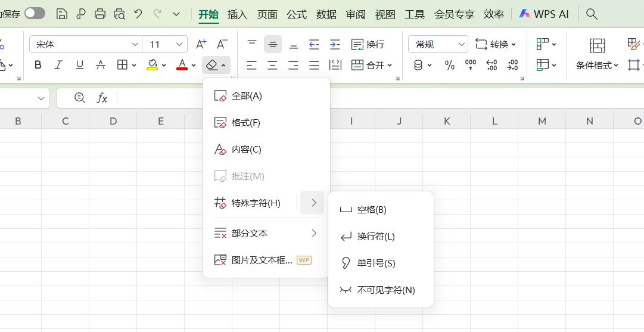The image size is (644, 332).
Task: Choose 全部(A) in the clear menu
Action: 247,95
